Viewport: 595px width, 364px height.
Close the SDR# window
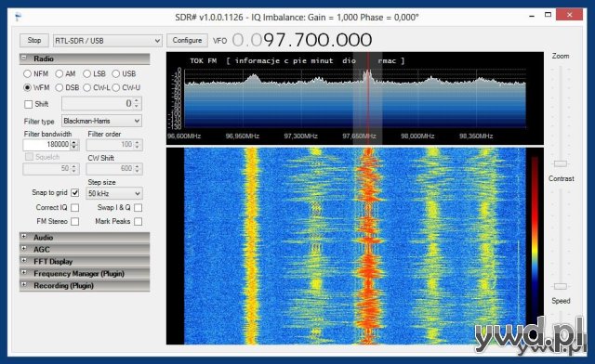(569, 15)
